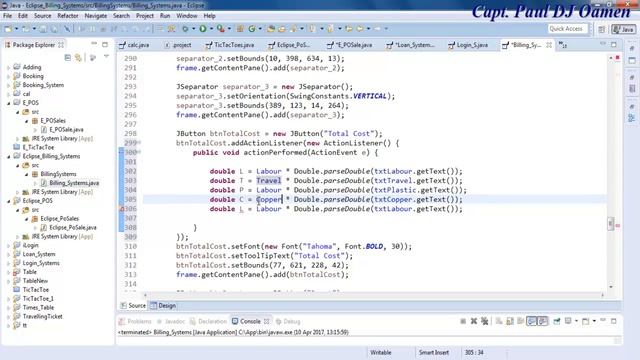Show hidden editor tabs list

pos(563,45)
